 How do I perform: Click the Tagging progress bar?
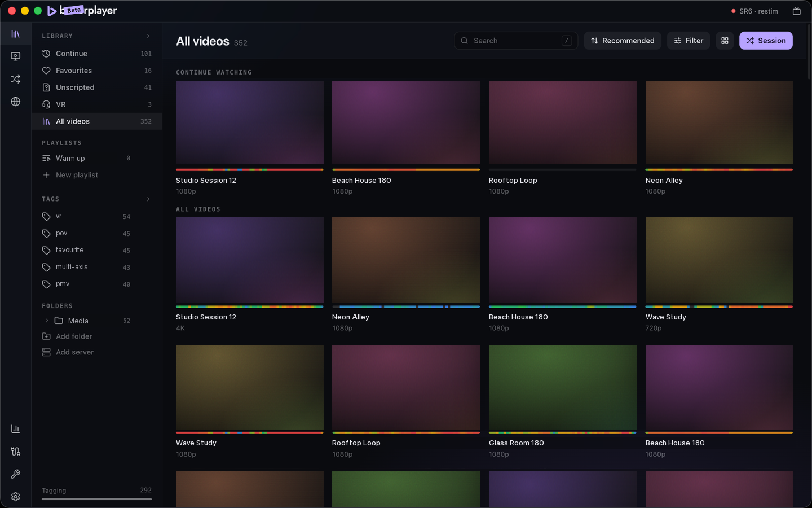(96, 499)
